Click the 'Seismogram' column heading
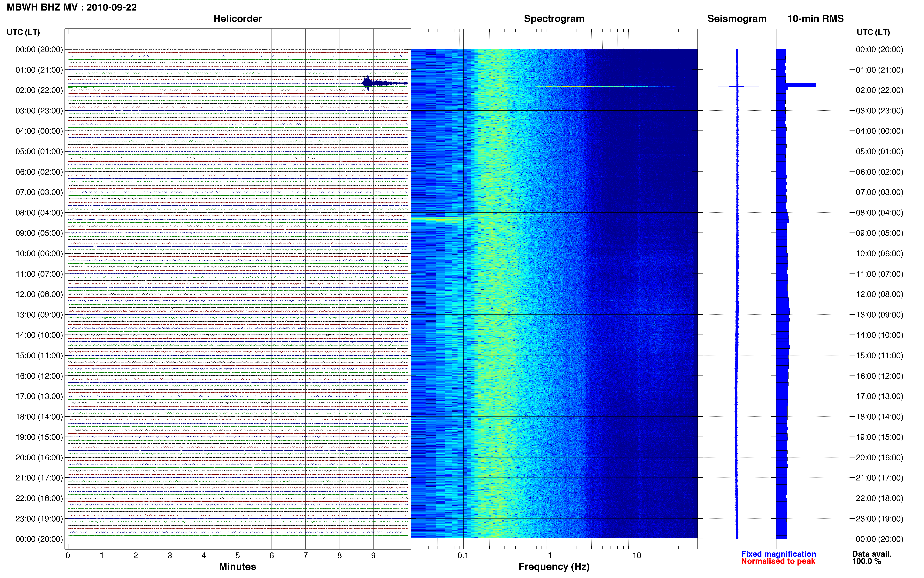 pyautogui.click(x=737, y=19)
